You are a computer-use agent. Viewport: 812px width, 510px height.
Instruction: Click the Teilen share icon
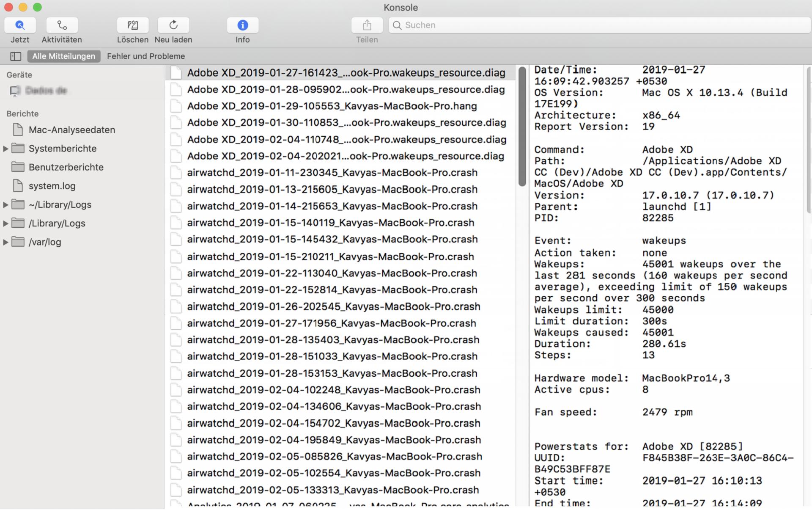[367, 25]
